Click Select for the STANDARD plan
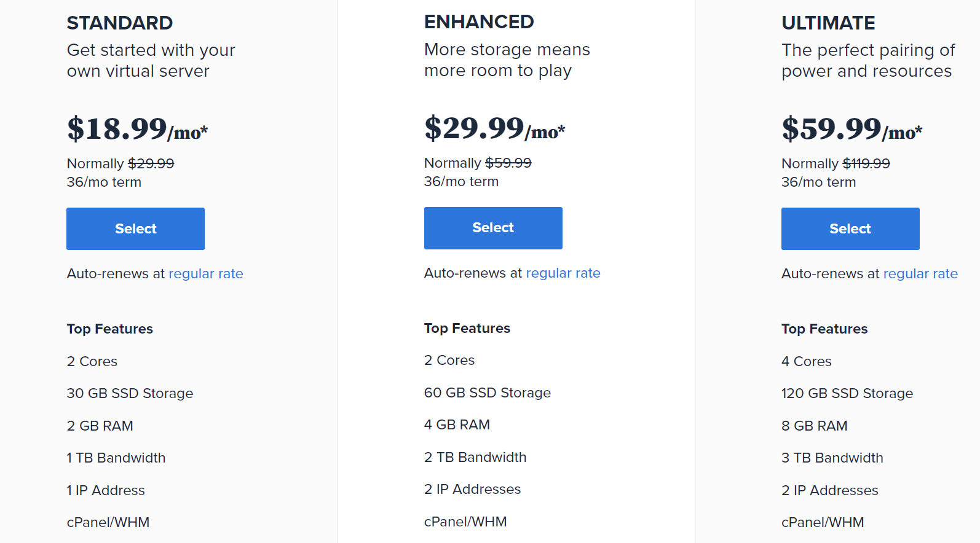 [x=135, y=229]
